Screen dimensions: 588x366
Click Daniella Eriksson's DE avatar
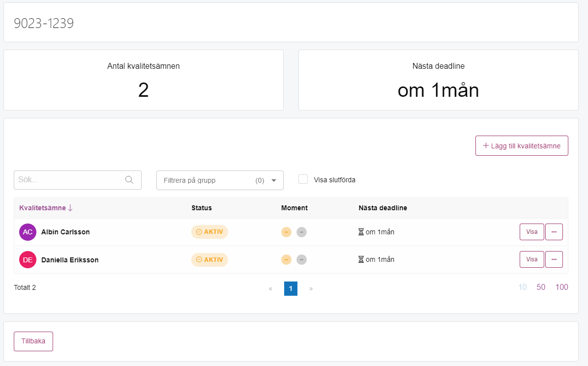pos(28,259)
